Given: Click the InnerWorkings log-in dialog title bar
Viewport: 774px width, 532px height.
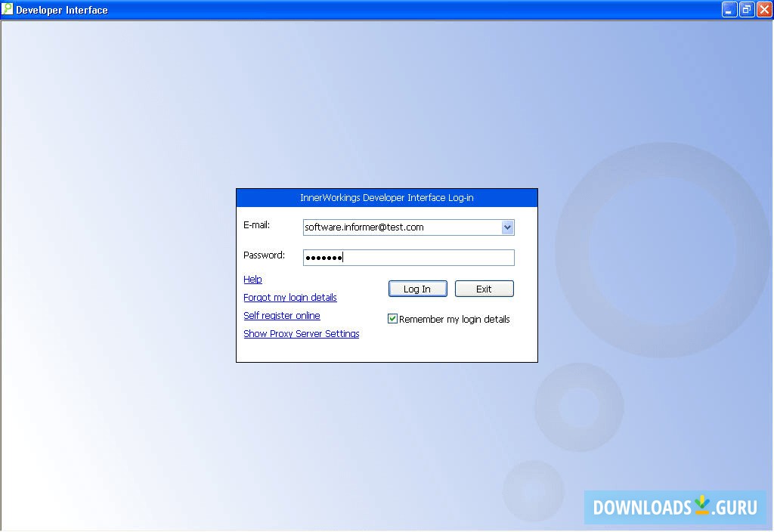Looking at the screenshot, I should coord(386,197).
